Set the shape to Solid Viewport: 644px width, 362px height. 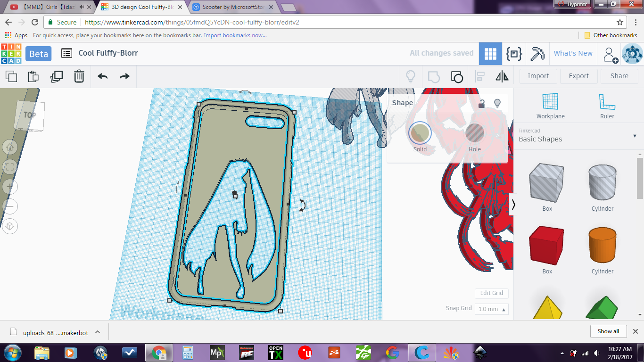click(420, 138)
